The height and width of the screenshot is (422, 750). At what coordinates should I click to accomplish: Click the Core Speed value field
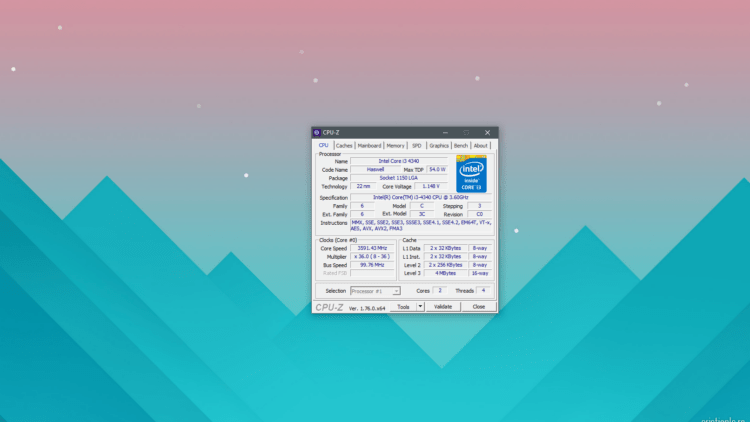tap(373, 247)
